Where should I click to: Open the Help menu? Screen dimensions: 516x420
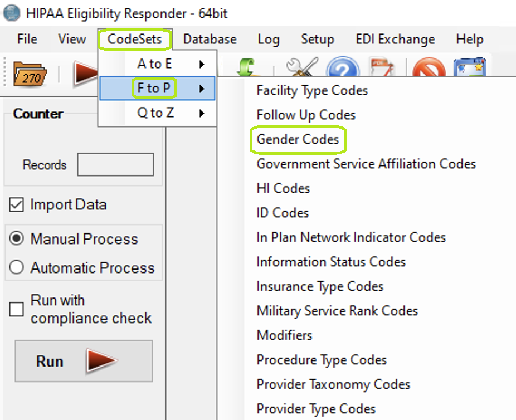(x=470, y=39)
